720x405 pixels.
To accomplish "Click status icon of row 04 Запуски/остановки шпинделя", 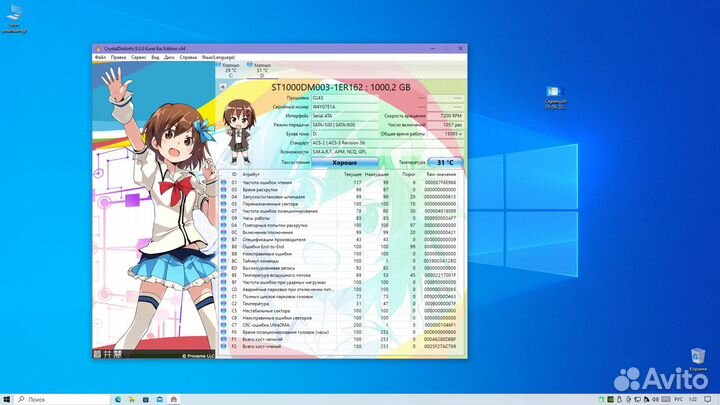I will [x=224, y=197].
